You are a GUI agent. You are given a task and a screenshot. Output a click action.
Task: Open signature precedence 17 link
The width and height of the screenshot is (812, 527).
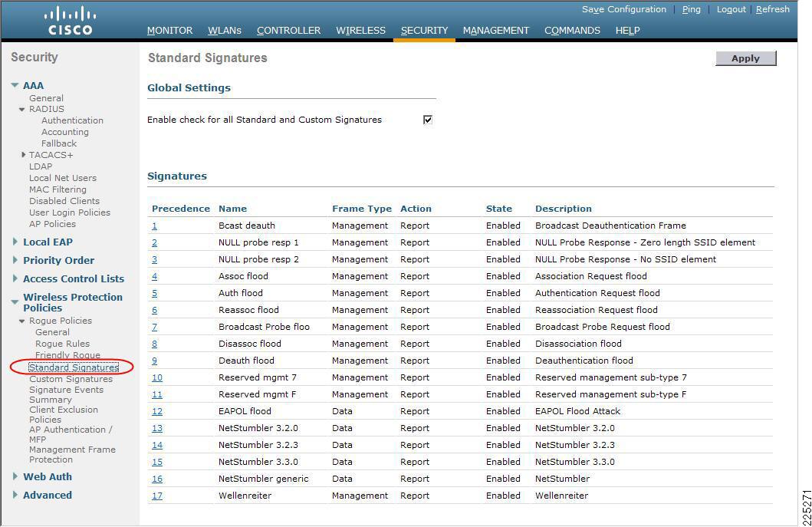tap(157, 496)
